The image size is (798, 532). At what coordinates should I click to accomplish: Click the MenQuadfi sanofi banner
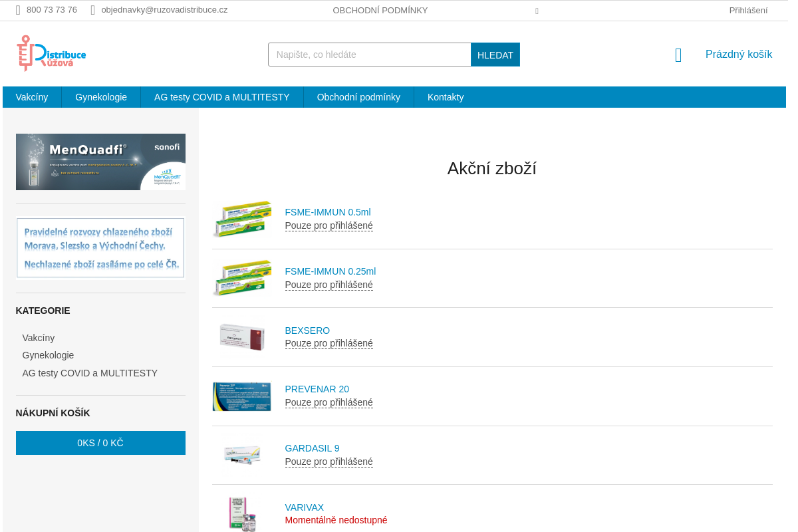pos(100,162)
